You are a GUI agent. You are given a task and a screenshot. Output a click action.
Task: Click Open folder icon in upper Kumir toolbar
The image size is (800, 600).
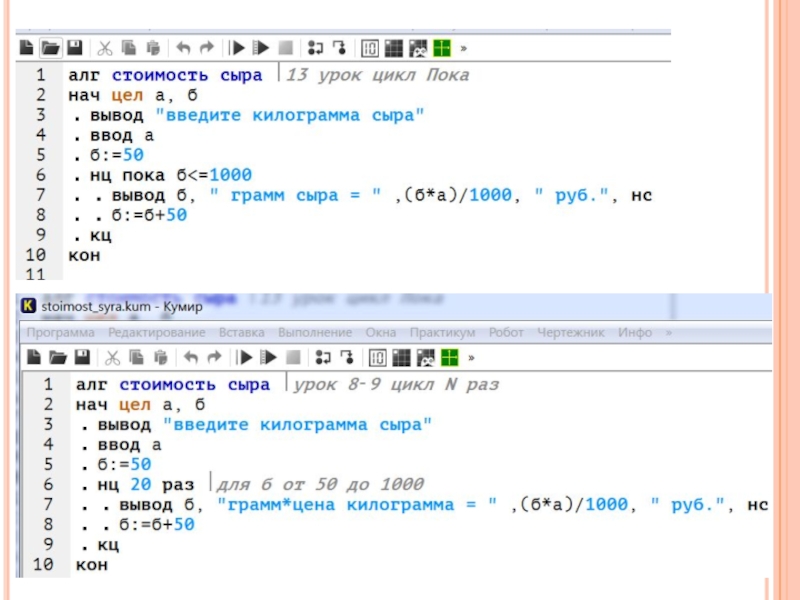click(x=51, y=48)
